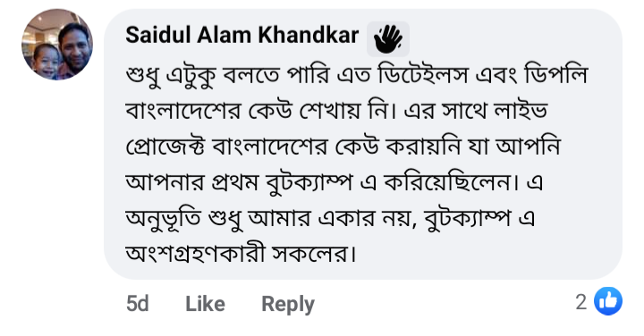Click the comment line starting with "প্রোজেক্ট বাংলাদেশের"

point(343,147)
